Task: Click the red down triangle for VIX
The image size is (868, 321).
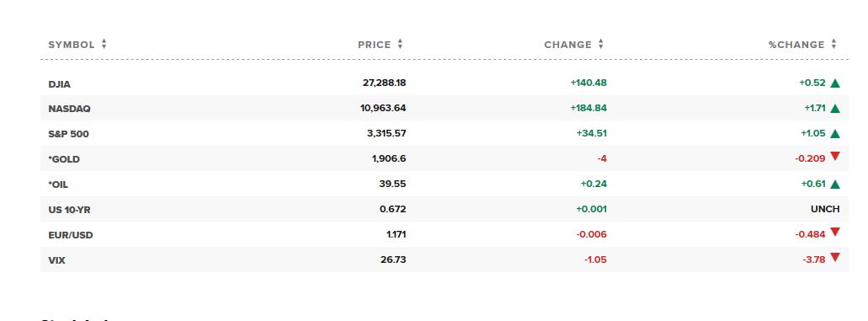Action: (835, 257)
